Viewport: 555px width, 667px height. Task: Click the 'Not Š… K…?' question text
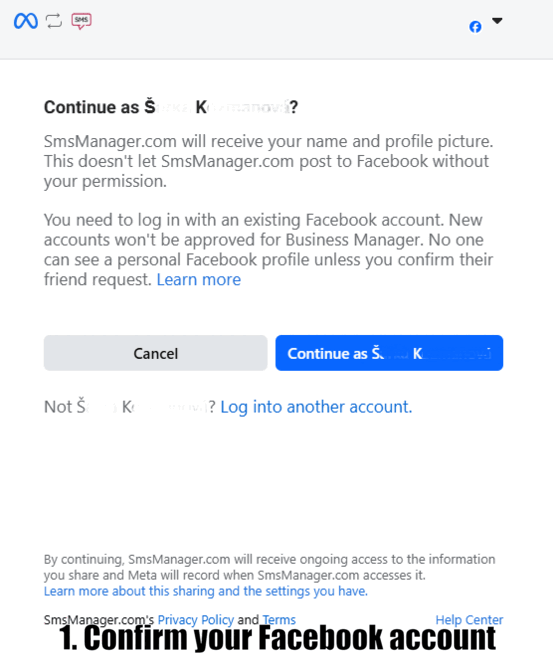130,408
